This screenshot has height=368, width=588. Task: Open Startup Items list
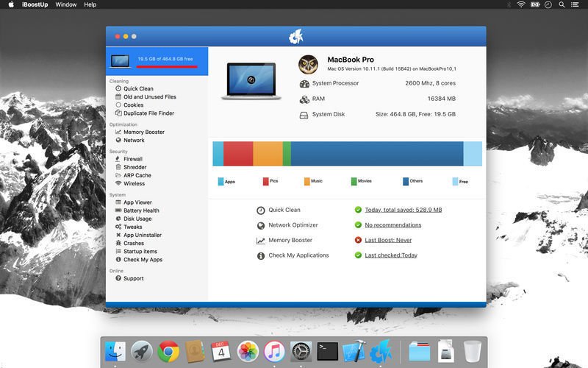140,251
